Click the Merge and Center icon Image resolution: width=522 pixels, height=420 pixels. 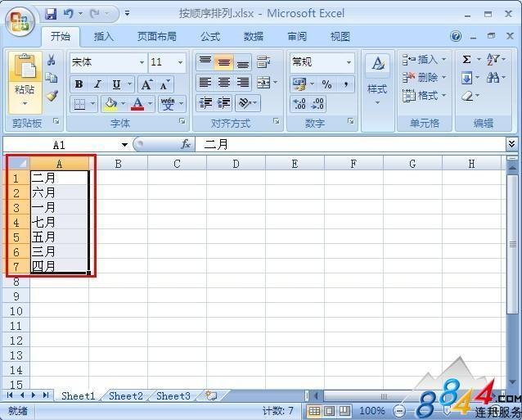click(263, 82)
